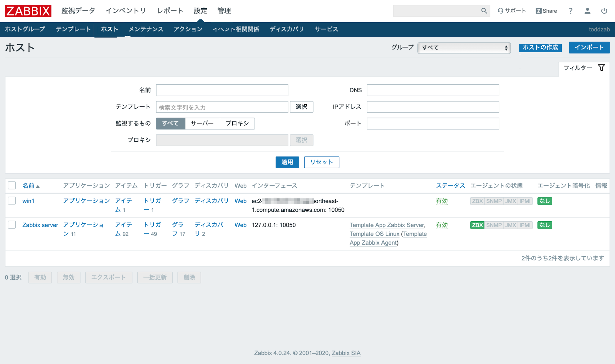Go to イベント相関関係 submenu

click(x=236, y=29)
